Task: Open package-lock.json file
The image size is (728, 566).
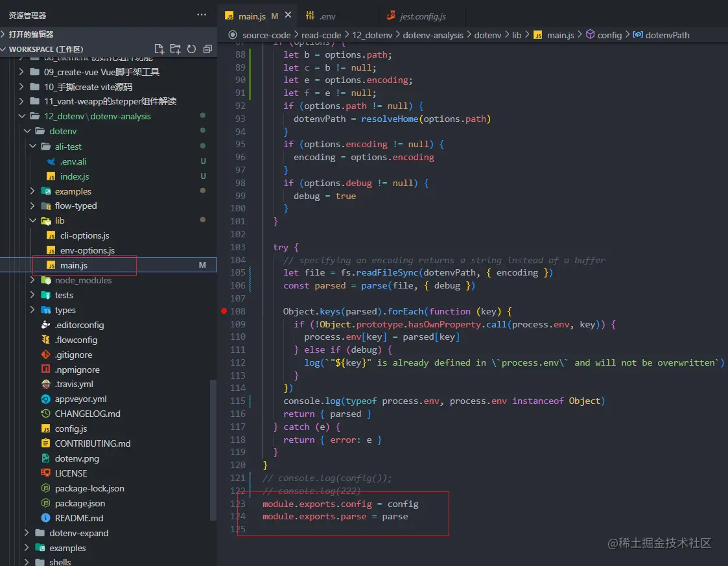Action: point(89,488)
